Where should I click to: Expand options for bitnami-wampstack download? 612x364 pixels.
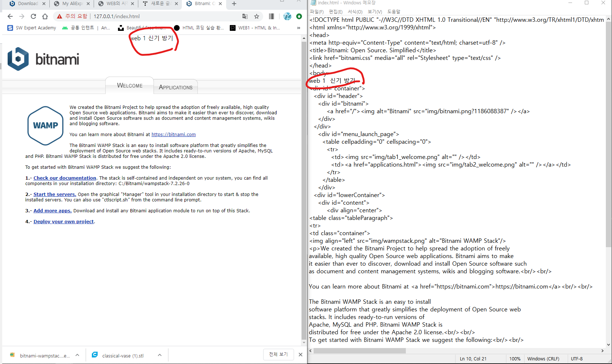pos(77,355)
